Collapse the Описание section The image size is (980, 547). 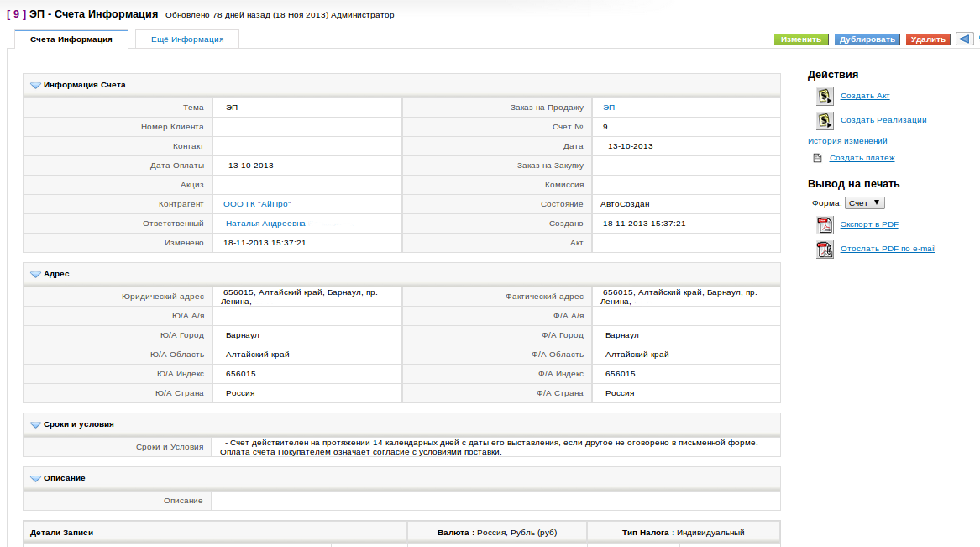pos(35,478)
